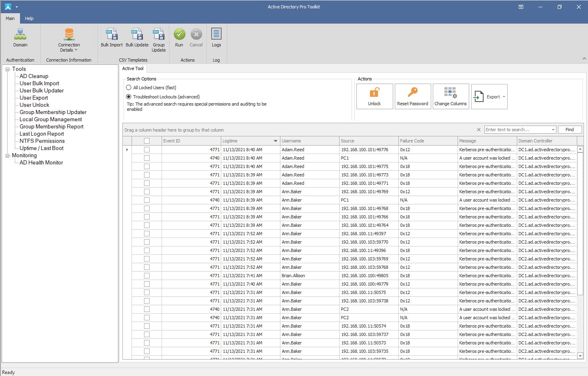The height and width of the screenshot is (376, 588).
Task: Sort by Message column header
Action: tap(487, 141)
